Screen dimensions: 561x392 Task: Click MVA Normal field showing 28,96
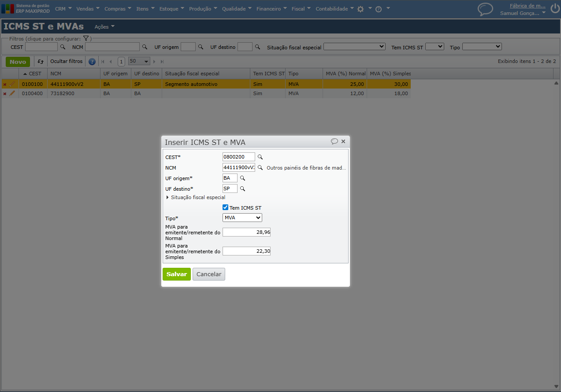click(x=246, y=232)
